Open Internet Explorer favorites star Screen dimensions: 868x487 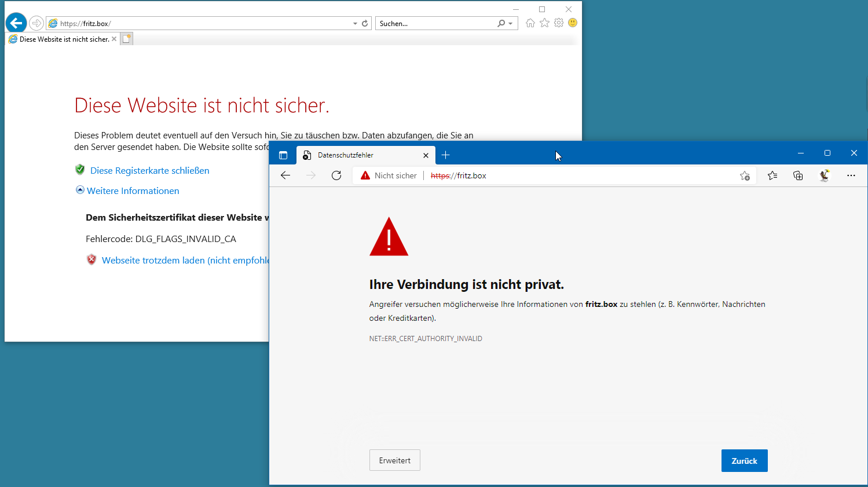(544, 23)
